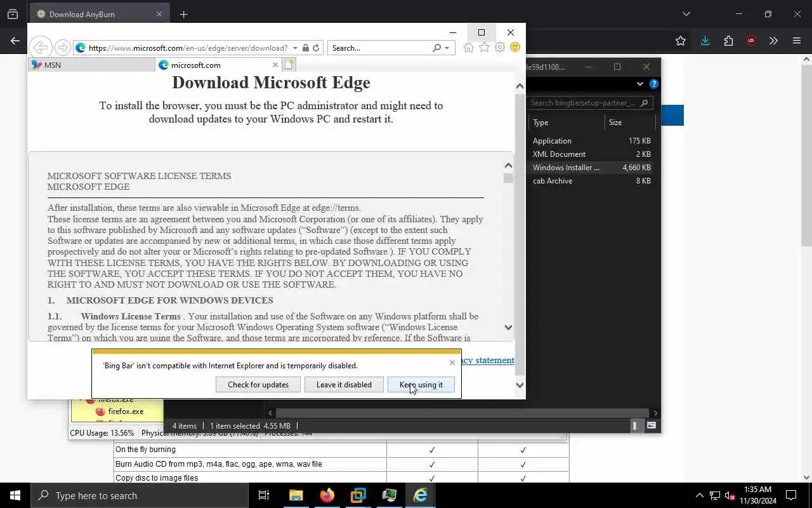Click the lock security icon in address bar

click(306, 48)
